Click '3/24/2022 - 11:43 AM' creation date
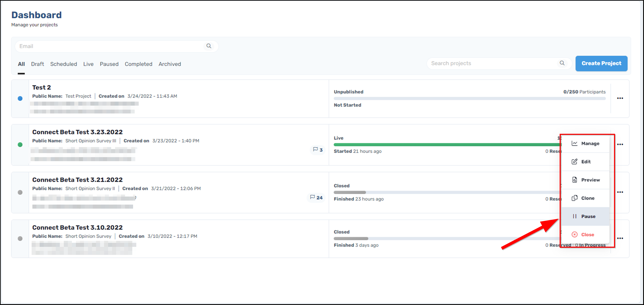 click(x=152, y=96)
